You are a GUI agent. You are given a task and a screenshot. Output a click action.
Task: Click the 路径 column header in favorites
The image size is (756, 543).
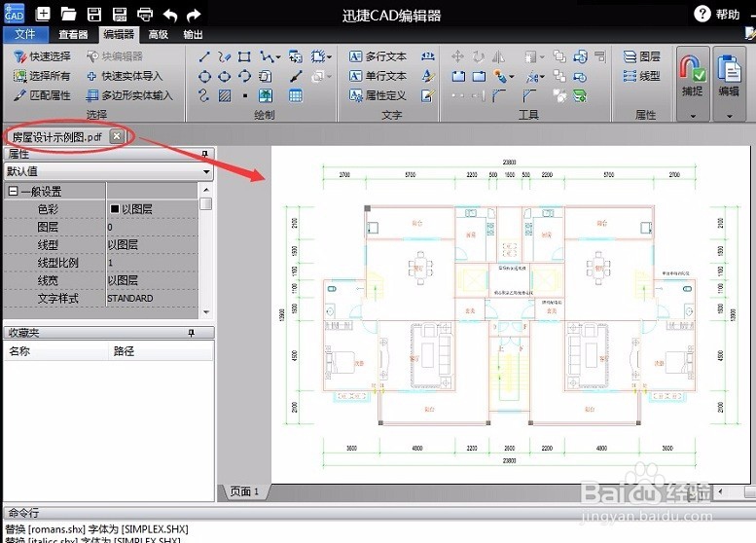[162, 351]
